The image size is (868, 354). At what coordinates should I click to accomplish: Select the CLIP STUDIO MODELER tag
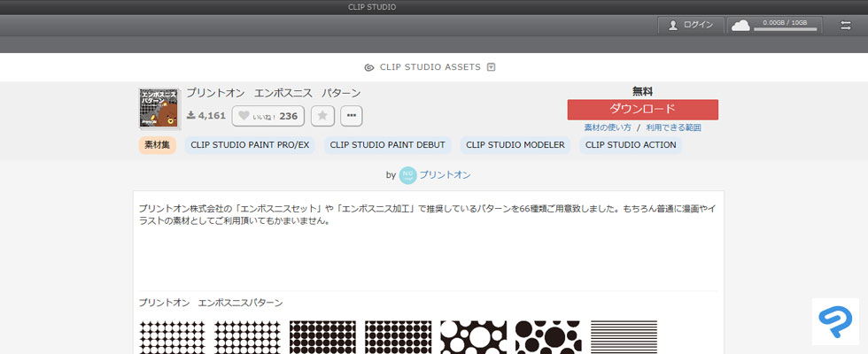click(515, 145)
